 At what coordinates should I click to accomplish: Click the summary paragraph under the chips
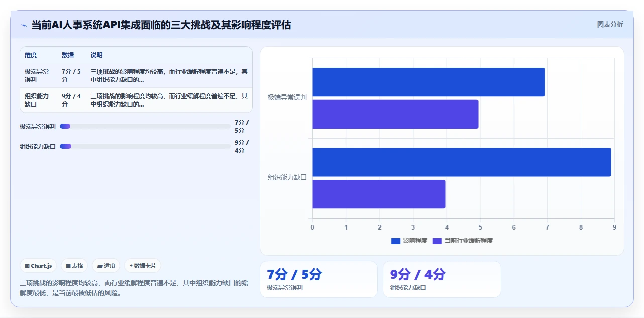pyautogui.click(x=134, y=288)
